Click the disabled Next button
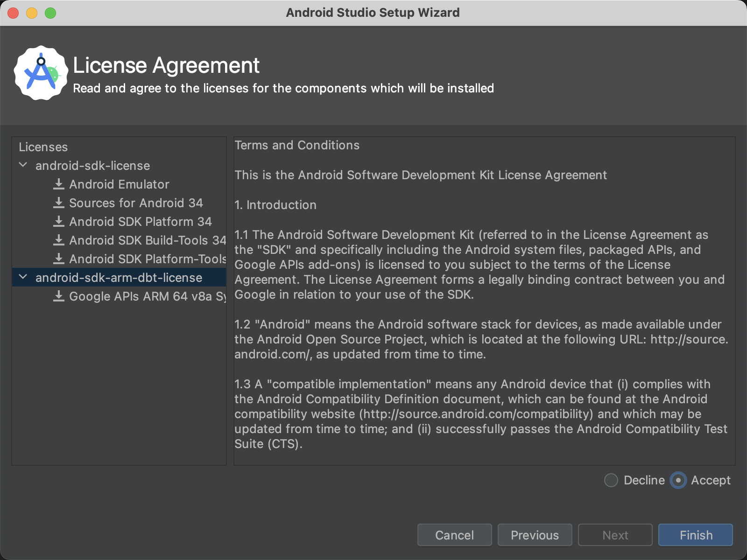Screen dimensions: 747x560 615,535
